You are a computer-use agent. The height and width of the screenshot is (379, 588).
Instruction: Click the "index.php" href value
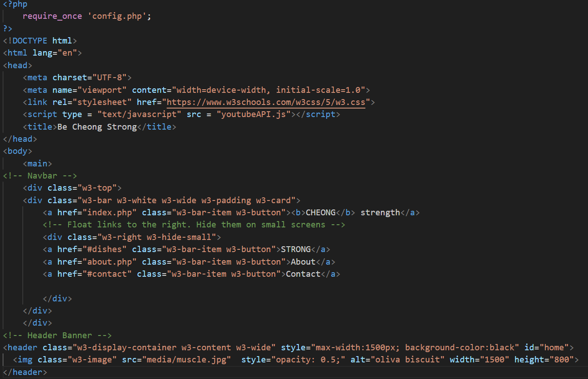pyautogui.click(x=107, y=213)
